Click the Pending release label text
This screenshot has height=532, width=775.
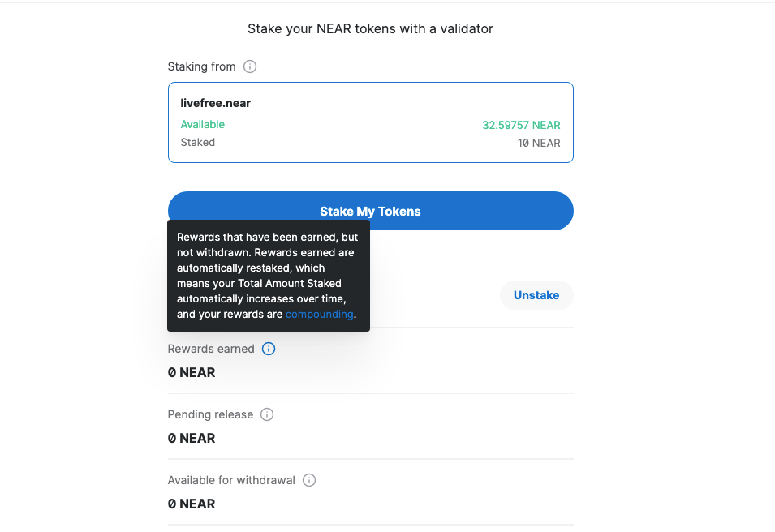click(x=210, y=414)
